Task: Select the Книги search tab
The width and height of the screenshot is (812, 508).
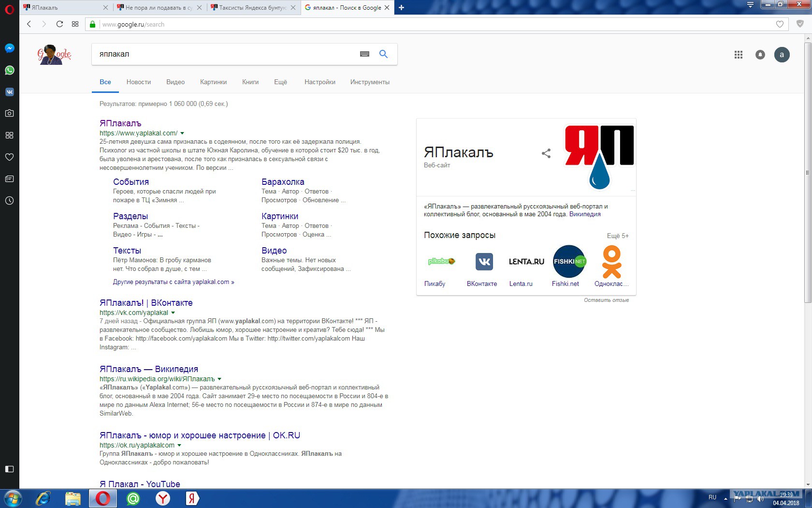Action: [x=250, y=82]
